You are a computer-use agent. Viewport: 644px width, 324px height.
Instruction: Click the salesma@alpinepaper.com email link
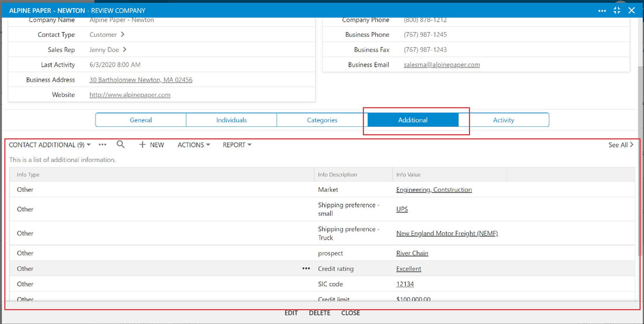coord(441,65)
